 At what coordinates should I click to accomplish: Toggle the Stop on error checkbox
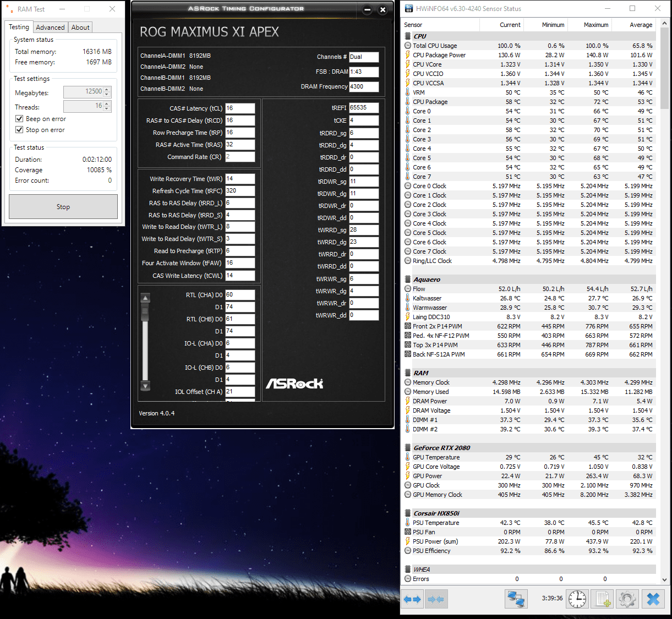click(x=19, y=130)
